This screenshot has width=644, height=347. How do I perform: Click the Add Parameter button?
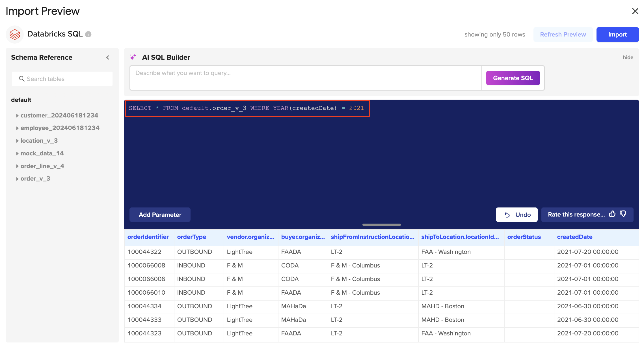point(160,215)
